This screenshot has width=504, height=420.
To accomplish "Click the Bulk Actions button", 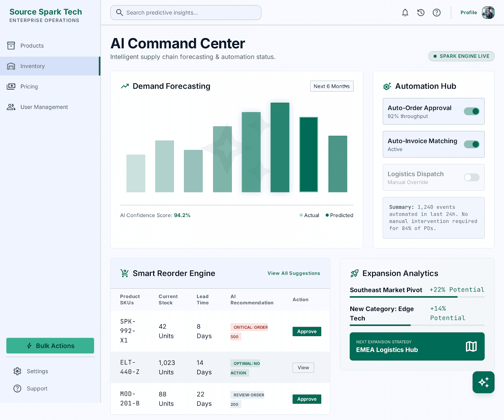I will pos(50,346).
